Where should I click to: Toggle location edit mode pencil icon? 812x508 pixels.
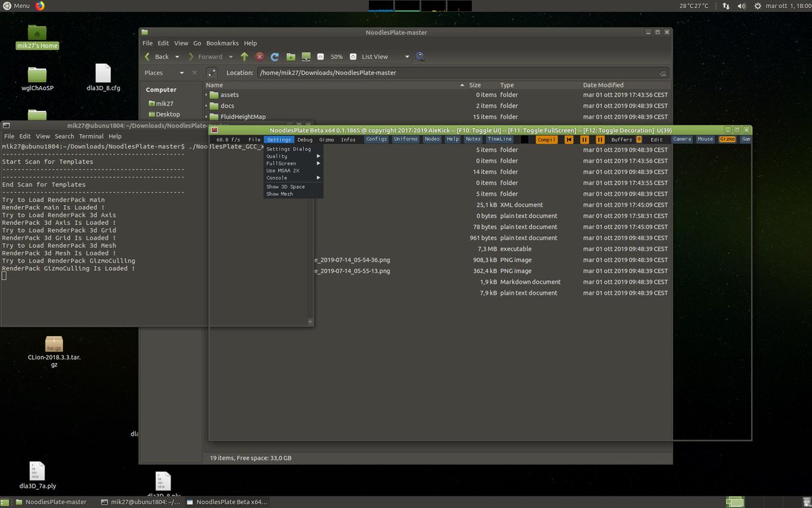pyautogui.click(x=212, y=72)
